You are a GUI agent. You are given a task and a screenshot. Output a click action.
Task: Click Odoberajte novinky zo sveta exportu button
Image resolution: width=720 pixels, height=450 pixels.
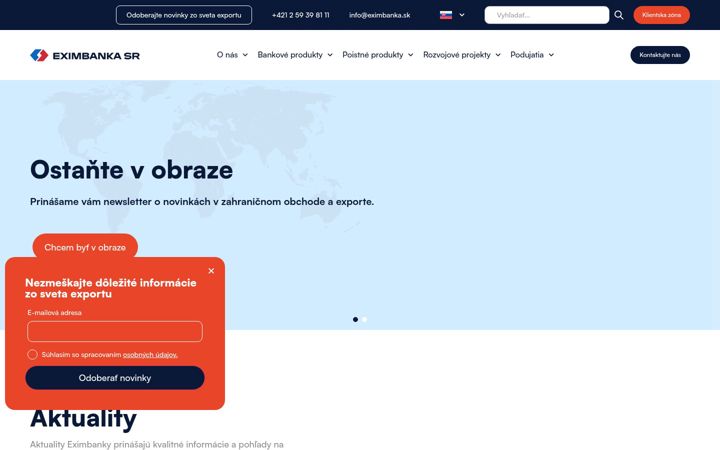point(184,15)
